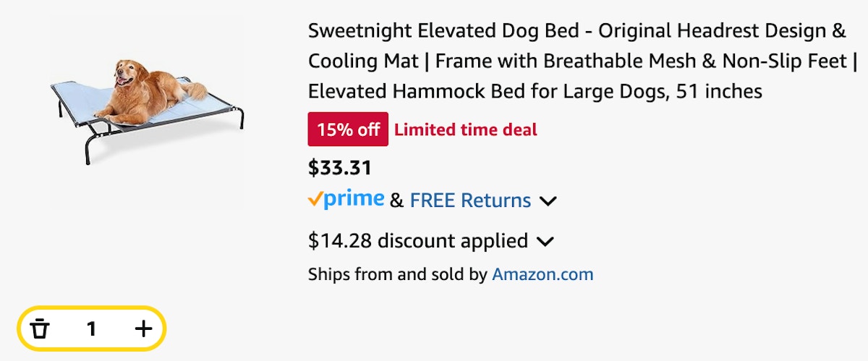This screenshot has width=868, height=361.
Task: Open the FREE Returns link
Action: pyautogui.click(x=470, y=200)
